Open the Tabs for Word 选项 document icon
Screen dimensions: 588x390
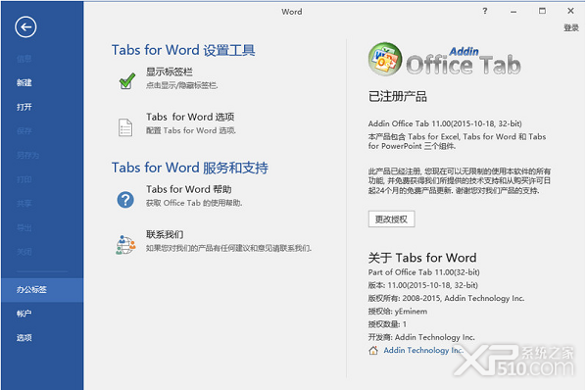pyautogui.click(x=125, y=127)
